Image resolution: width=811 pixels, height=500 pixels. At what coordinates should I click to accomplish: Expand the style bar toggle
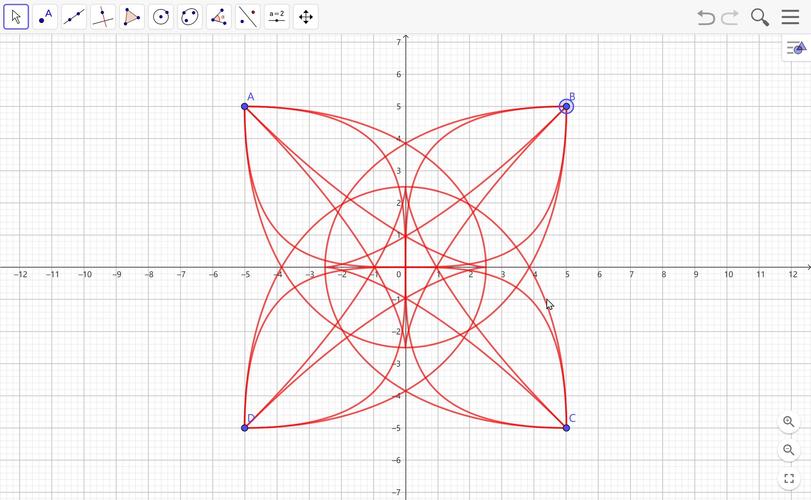coord(795,48)
